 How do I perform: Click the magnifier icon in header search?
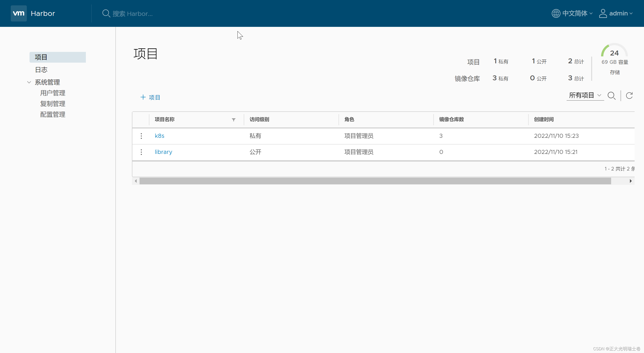[106, 13]
